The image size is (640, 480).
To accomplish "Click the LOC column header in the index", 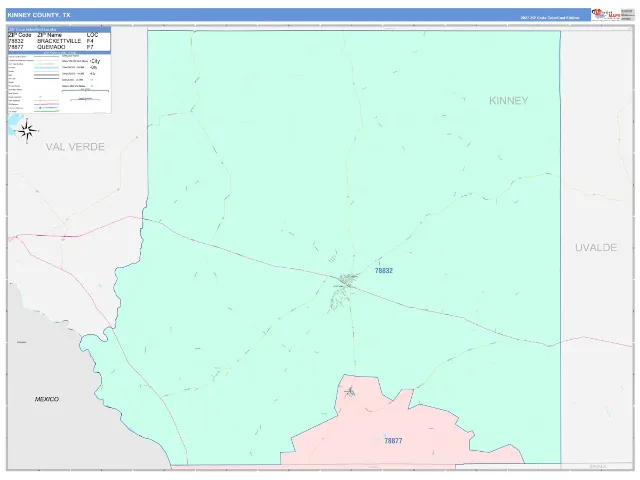I will point(92,35).
